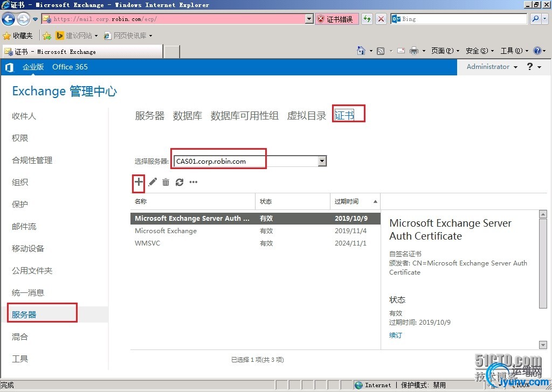Open the 页面(P) menu
Screen dimensions: 552x392
pyautogui.click(x=445, y=51)
